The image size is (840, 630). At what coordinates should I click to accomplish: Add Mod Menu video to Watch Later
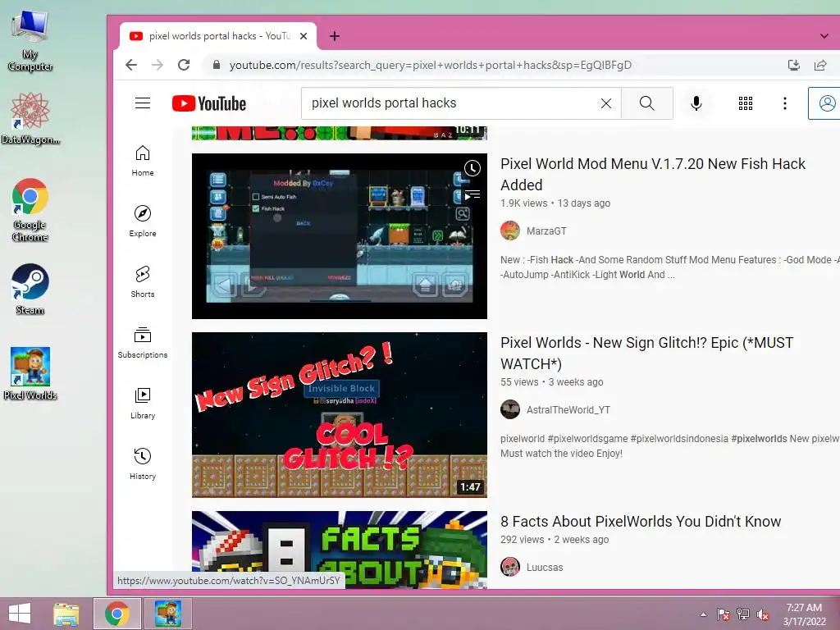(472, 168)
